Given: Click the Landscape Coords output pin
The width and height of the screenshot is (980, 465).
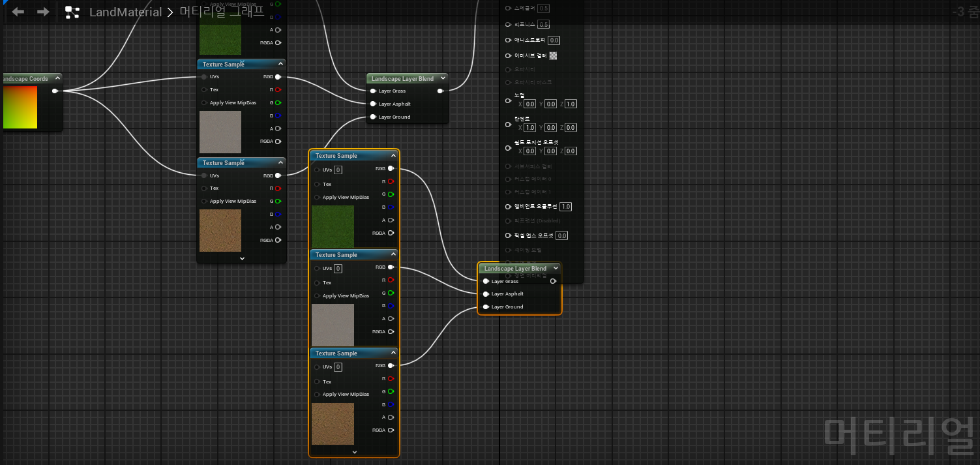Looking at the screenshot, I should [55, 91].
